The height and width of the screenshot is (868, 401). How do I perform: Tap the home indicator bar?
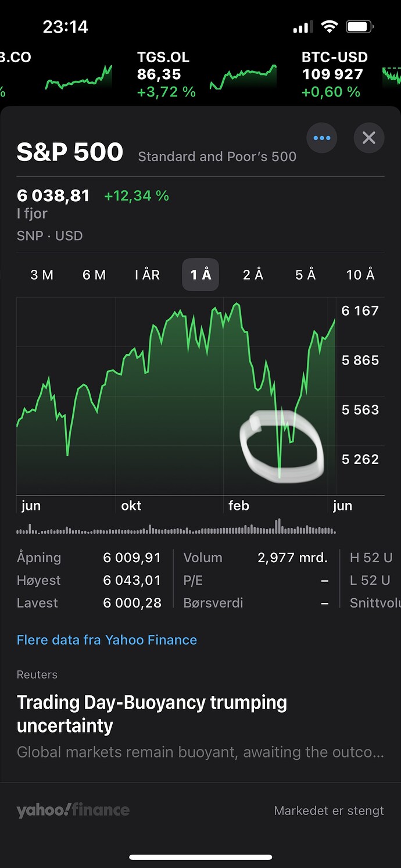click(x=201, y=857)
